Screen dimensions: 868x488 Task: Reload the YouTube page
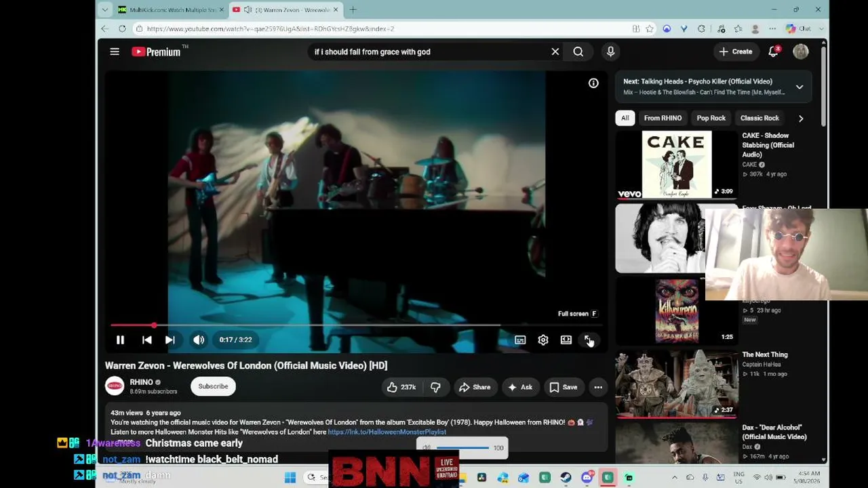tap(122, 28)
